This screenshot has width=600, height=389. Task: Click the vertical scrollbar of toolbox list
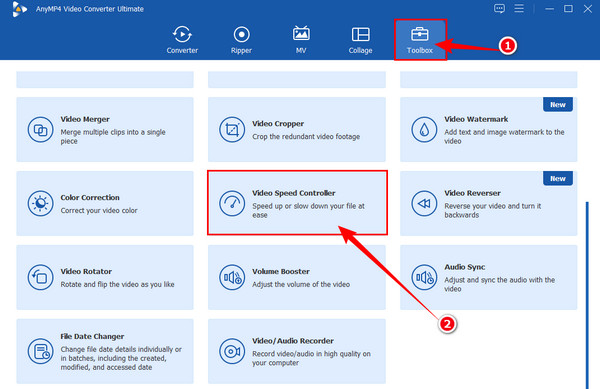tap(587, 295)
